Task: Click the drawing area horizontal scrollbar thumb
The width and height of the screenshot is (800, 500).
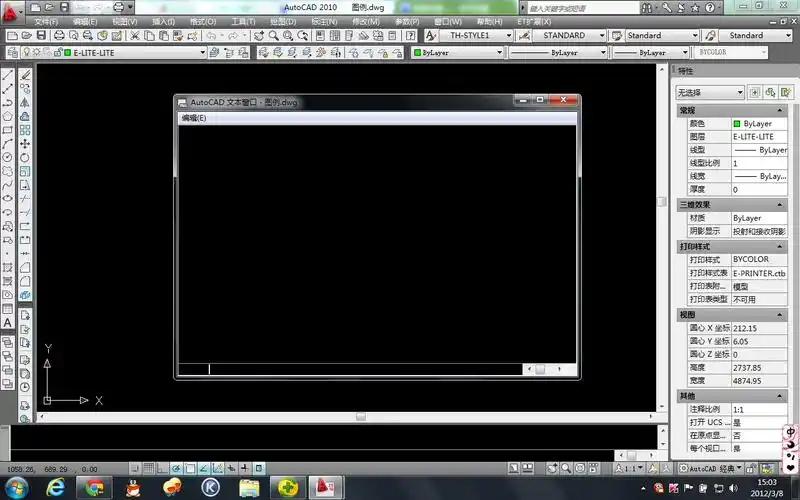Action: 361,417
